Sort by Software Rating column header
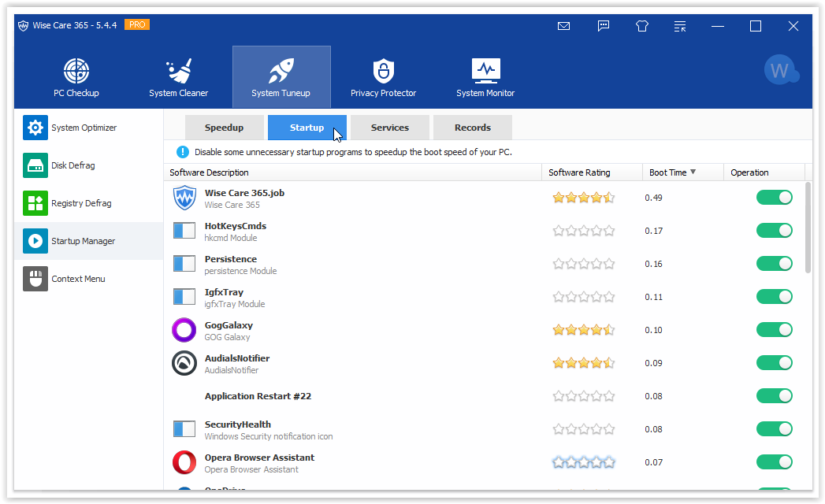The width and height of the screenshot is (825, 504). click(592, 172)
